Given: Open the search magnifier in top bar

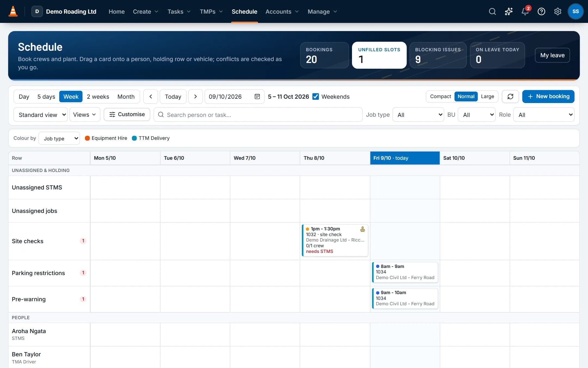Looking at the screenshot, I should click(492, 11).
